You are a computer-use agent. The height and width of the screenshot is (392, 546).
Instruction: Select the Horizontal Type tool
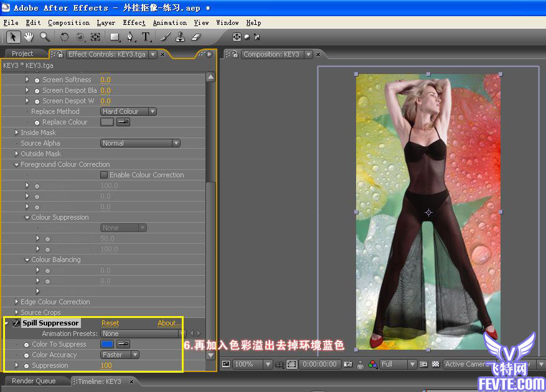(146, 37)
